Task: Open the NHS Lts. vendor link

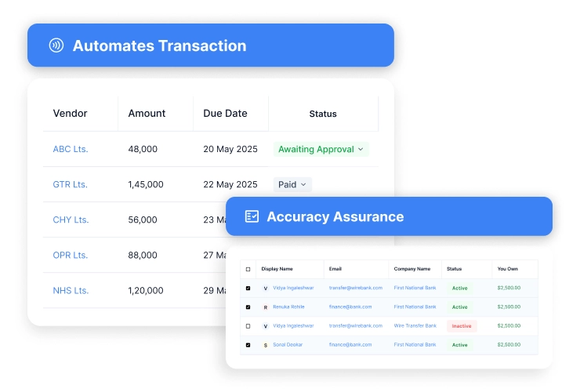Action: point(71,290)
